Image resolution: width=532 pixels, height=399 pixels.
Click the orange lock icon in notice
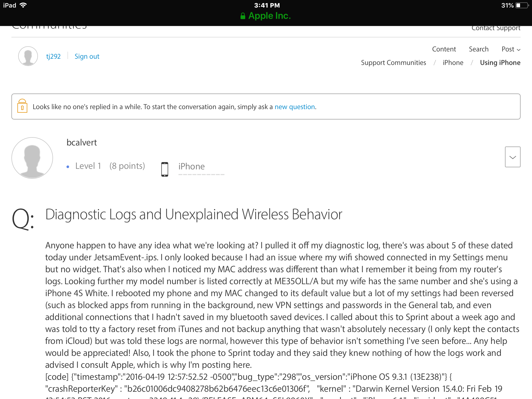(22, 106)
